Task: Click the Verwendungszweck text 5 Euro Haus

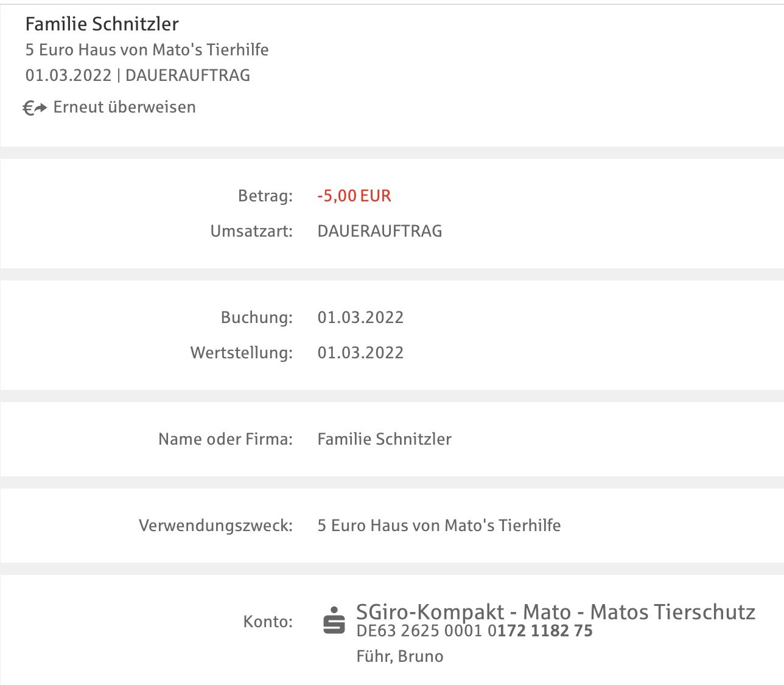Action: click(439, 526)
